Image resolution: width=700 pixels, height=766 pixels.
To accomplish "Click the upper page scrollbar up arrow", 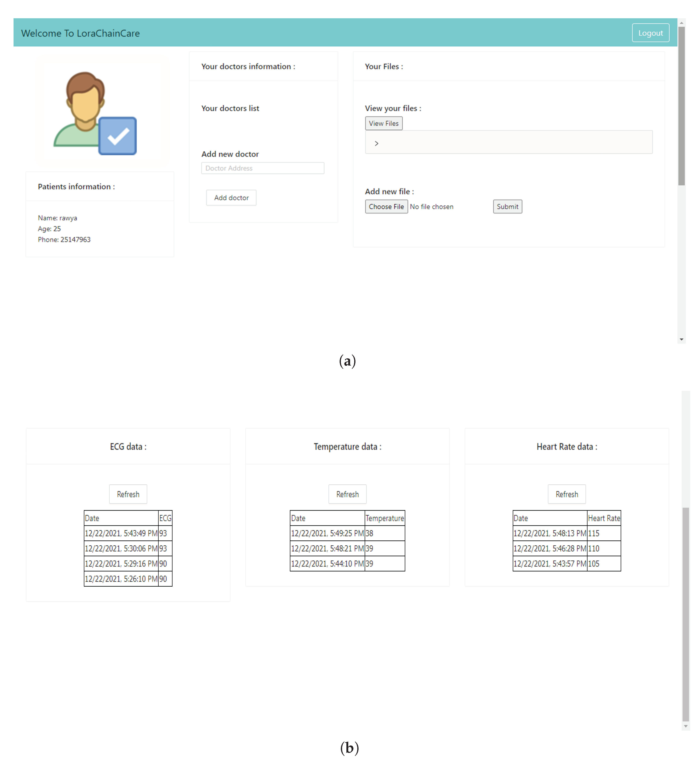I will tap(681, 23).
